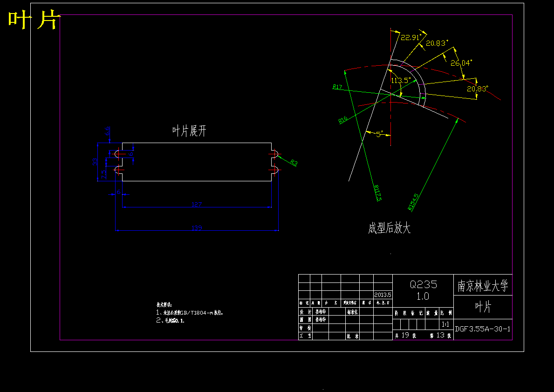Click the R3 radius label
The width and height of the screenshot is (554, 392).
tap(294, 163)
